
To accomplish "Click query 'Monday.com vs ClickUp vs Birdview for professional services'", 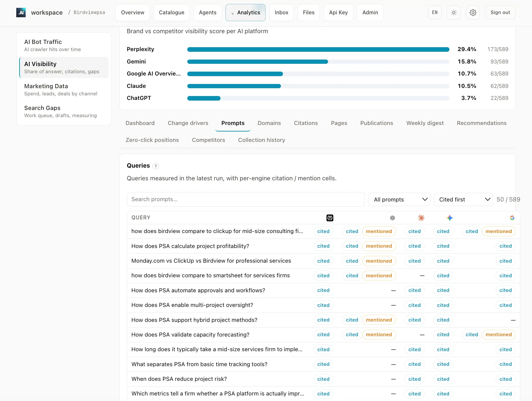I will tap(211, 261).
